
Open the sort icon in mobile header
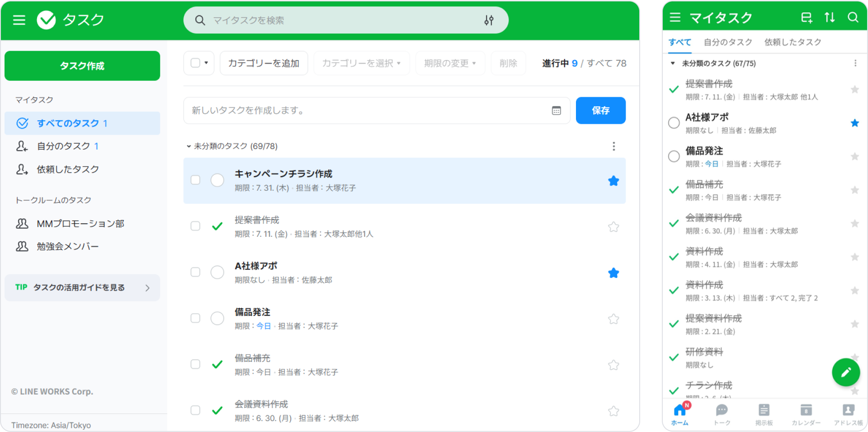coord(830,17)
